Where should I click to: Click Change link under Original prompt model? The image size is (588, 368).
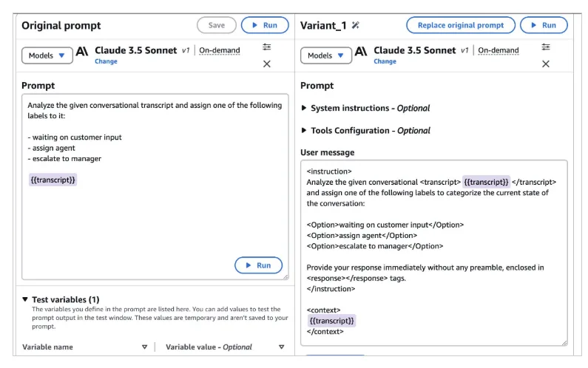(x=106, y=61)
